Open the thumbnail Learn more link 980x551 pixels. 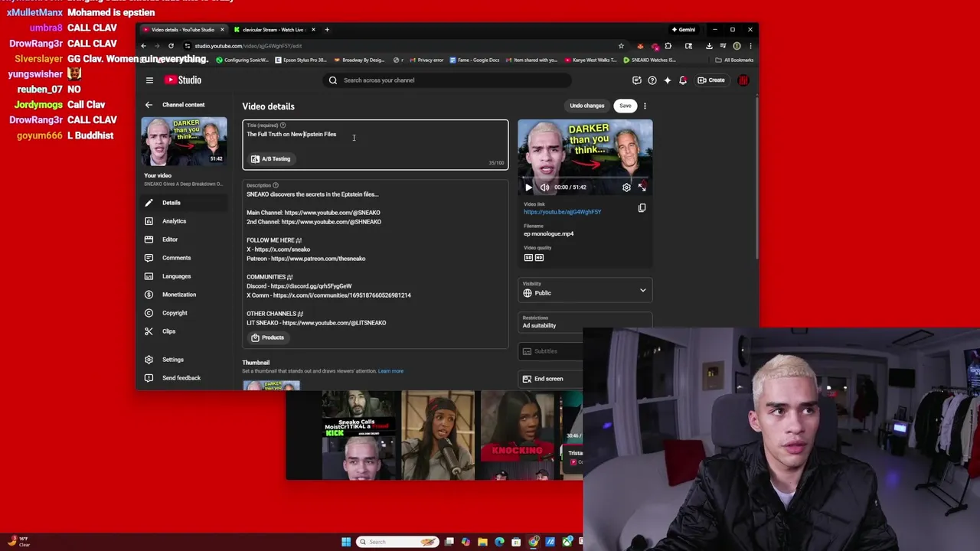tap(390, 371)
